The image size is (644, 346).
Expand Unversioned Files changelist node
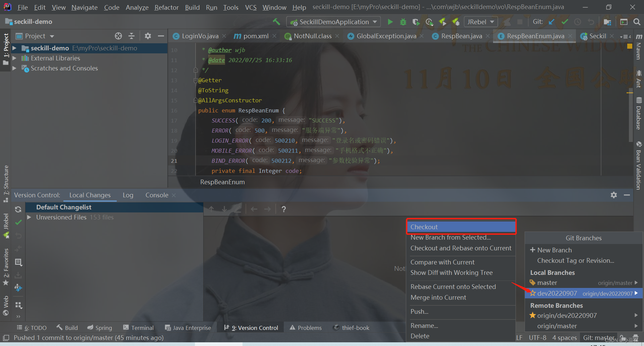click(29, 217)
